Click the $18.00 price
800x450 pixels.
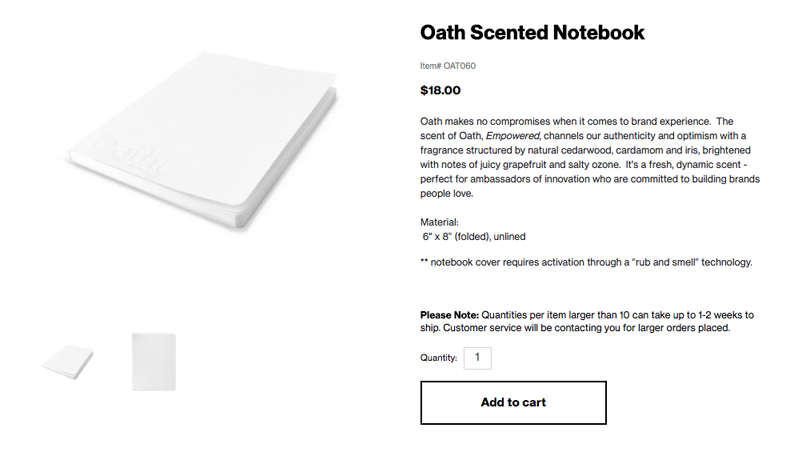pos(440,90)
